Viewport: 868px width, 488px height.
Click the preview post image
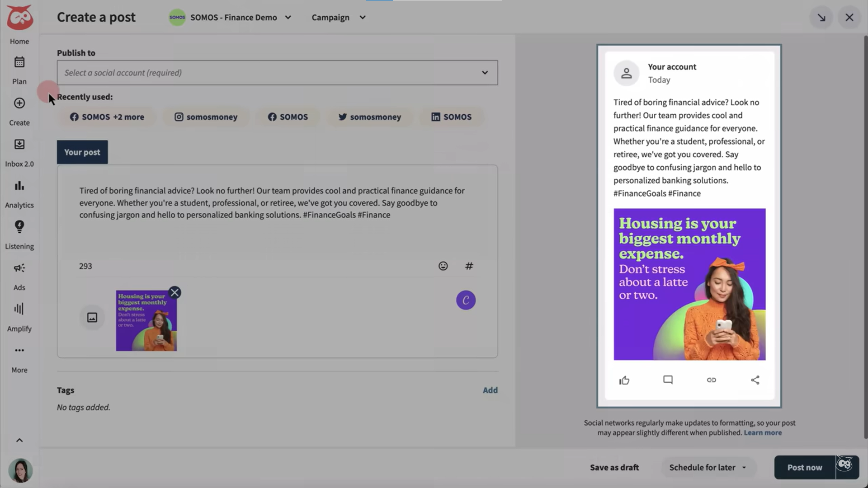pos(689,284)
